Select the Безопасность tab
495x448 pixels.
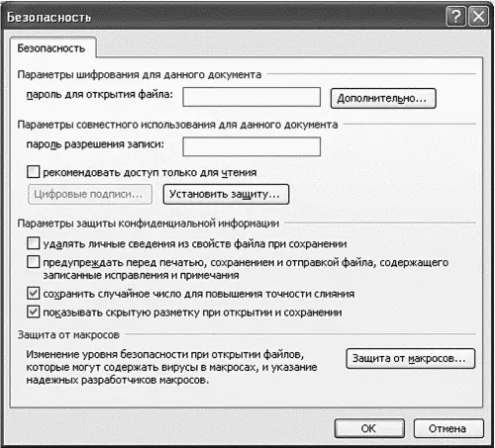[x=51, y=48]
